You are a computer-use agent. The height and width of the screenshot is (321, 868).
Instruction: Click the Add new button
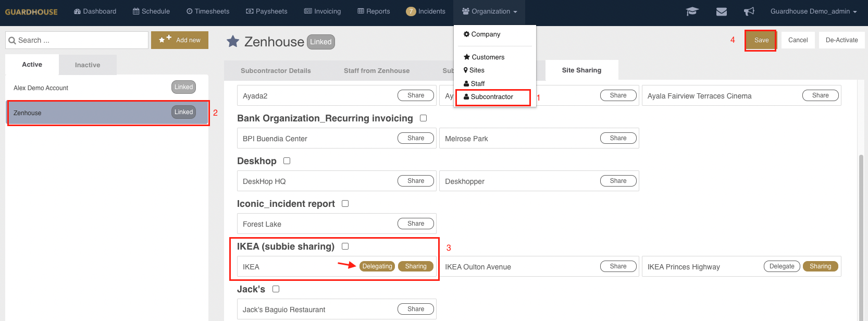point(180,40)
